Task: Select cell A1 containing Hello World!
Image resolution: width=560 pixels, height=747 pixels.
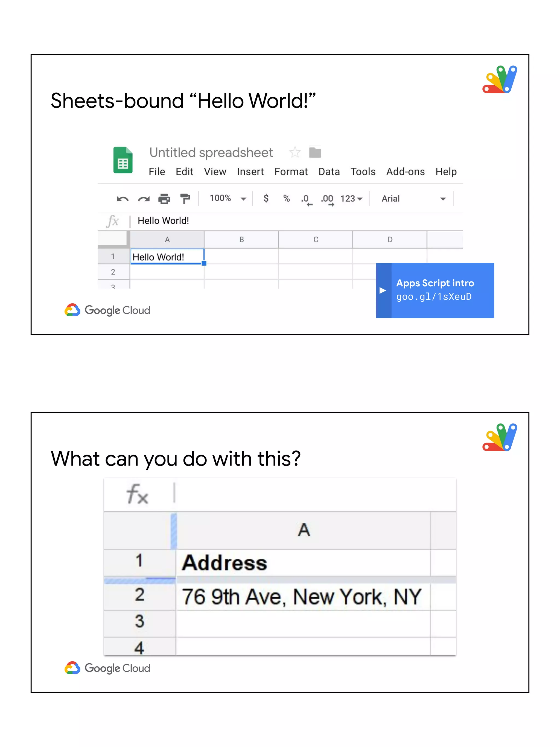Action: click(x=167, y=257)
